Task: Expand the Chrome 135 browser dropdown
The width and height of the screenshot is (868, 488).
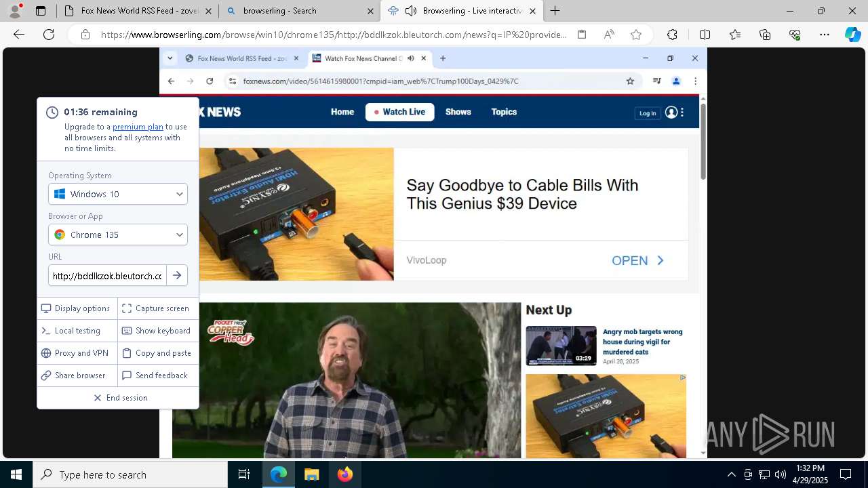Action: tap(118, 235)
